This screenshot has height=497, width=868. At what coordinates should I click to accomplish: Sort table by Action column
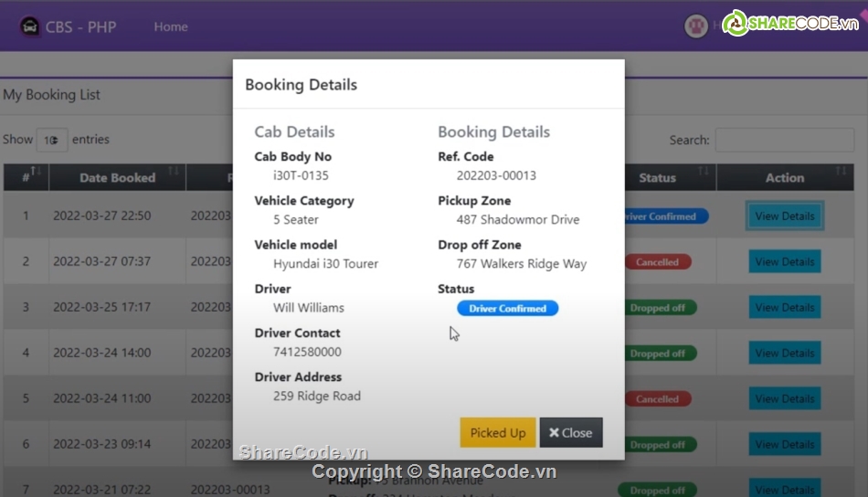pos(785,177)
